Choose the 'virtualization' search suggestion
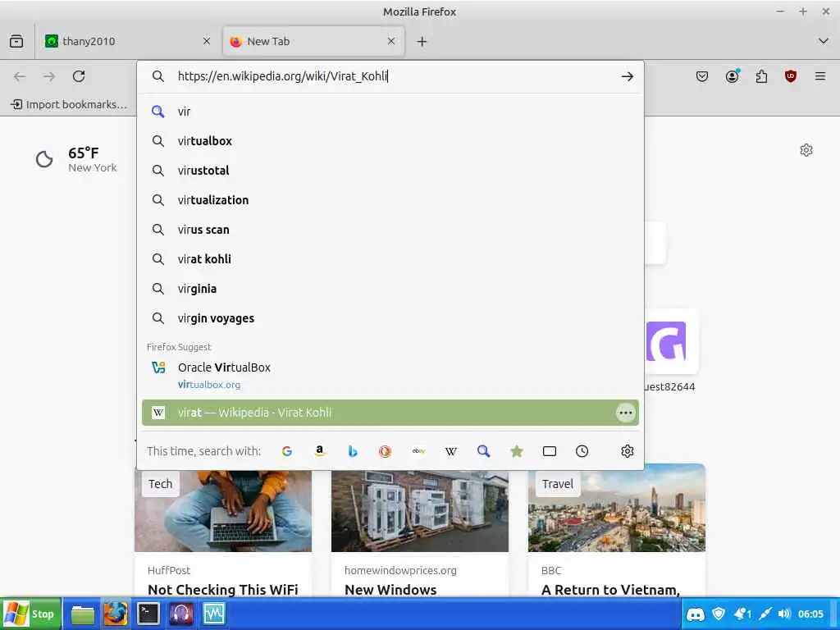This screenshot has width=840, height=630. click(390, 200)
